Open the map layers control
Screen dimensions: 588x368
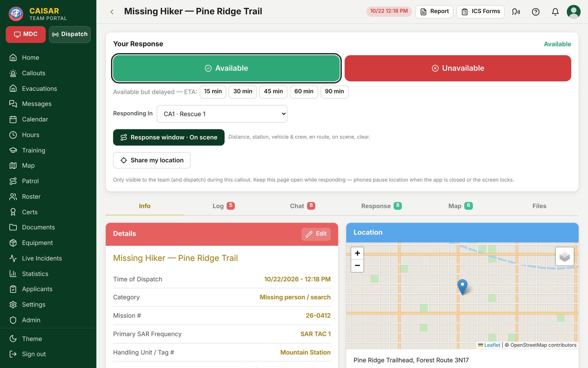[x=564, y=256]
